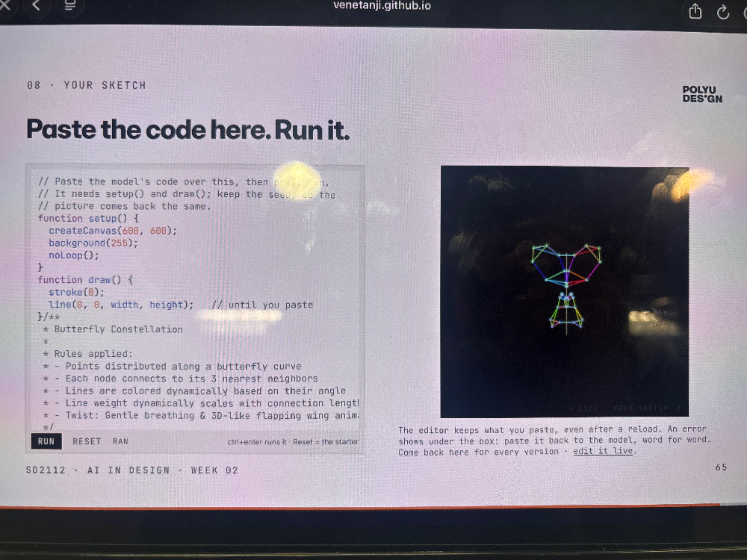Click the '08 · YOUR SKETCH' section label
Viewport: 747px width, 560px height.
click(x=86, y=85)
